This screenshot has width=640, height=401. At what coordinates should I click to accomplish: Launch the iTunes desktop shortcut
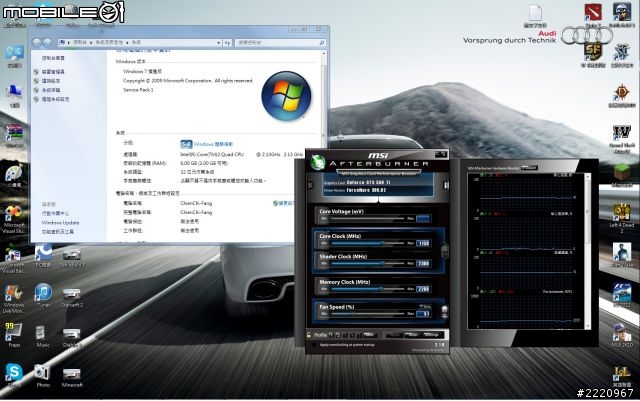[43, 295]
